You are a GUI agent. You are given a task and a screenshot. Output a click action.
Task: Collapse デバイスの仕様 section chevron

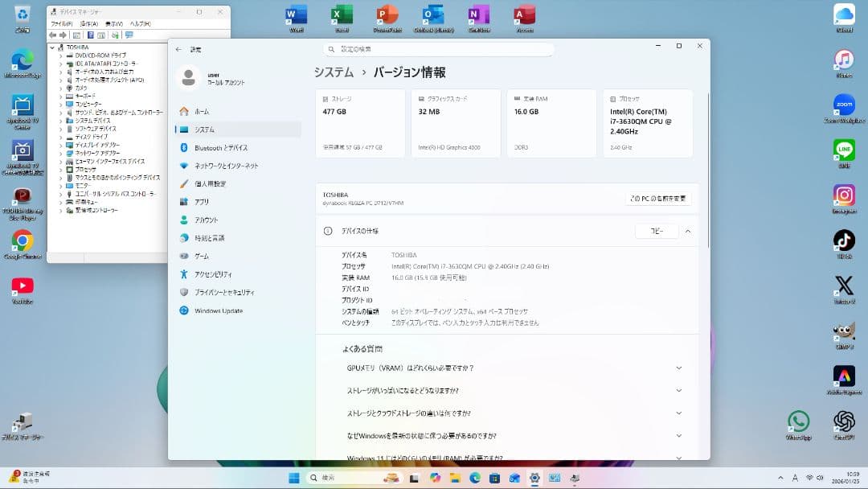(x=688, y=231)
